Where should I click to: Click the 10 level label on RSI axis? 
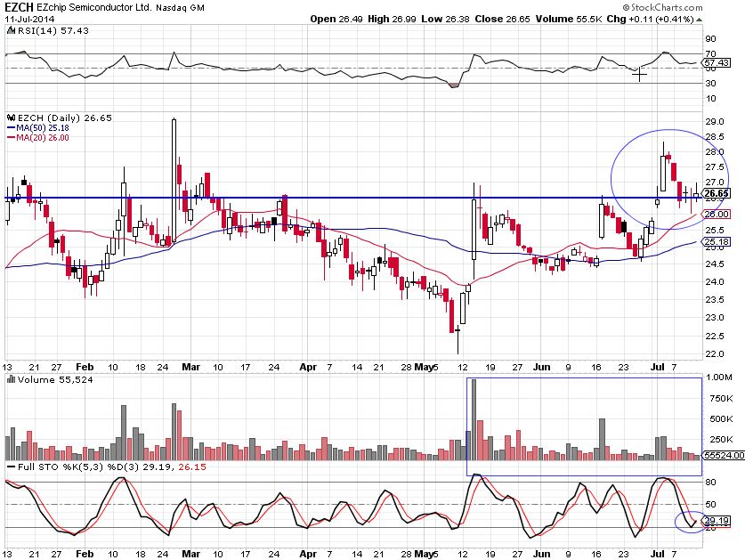(x=711, y=99)
